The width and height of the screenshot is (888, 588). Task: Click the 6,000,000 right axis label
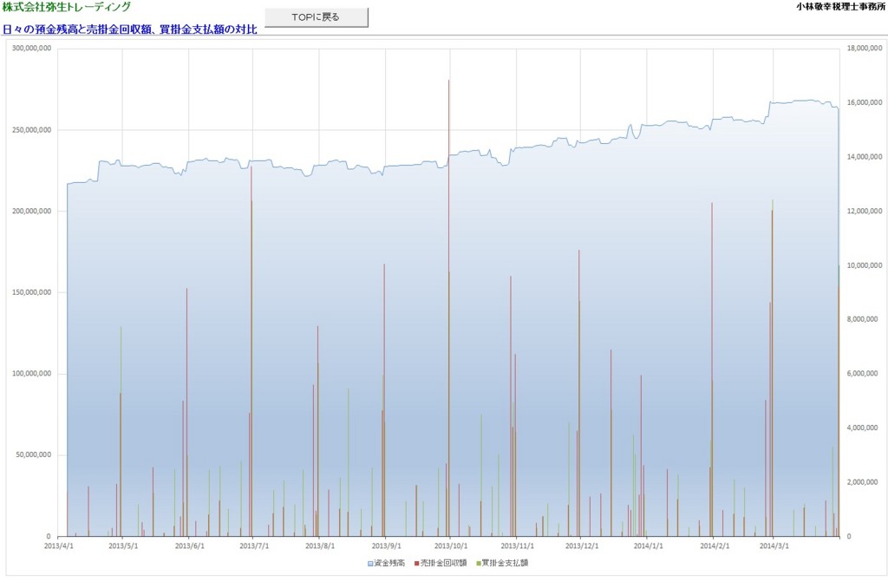tap(862, 374)
